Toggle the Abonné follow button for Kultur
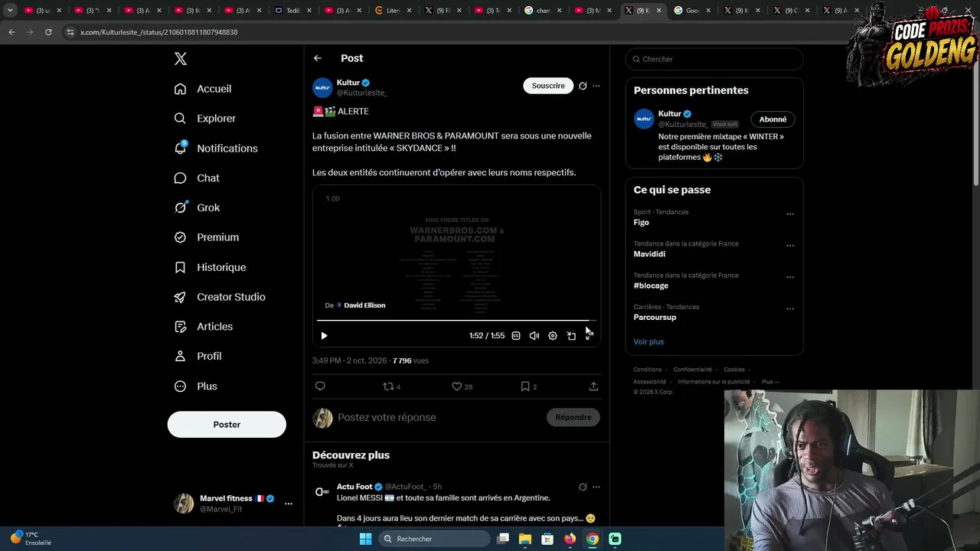The width and height of the screenshot is (980, 551). tap(773, 119)
